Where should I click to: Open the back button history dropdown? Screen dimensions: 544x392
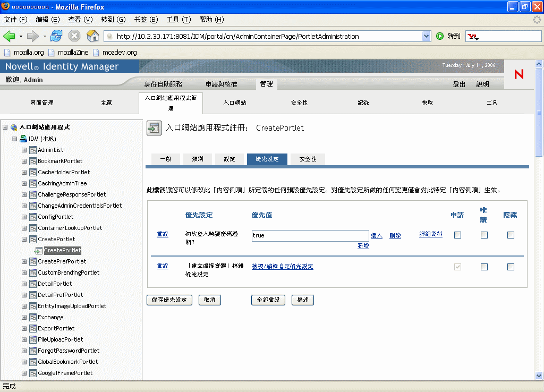point(21,36)
